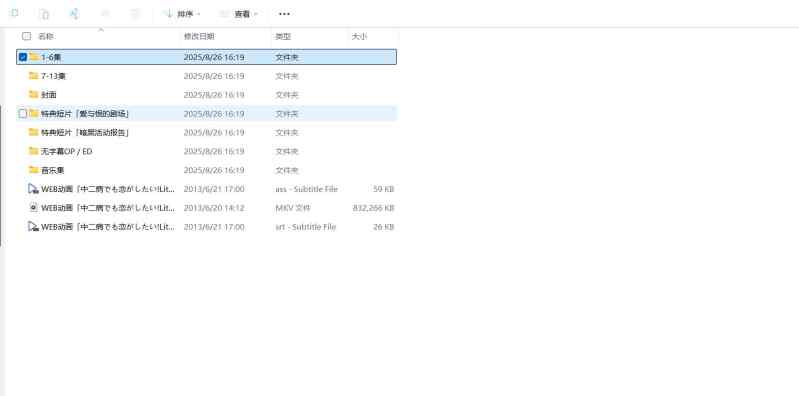Click the folder icon of the 特典短片 活动报告 row

point(34,132)
